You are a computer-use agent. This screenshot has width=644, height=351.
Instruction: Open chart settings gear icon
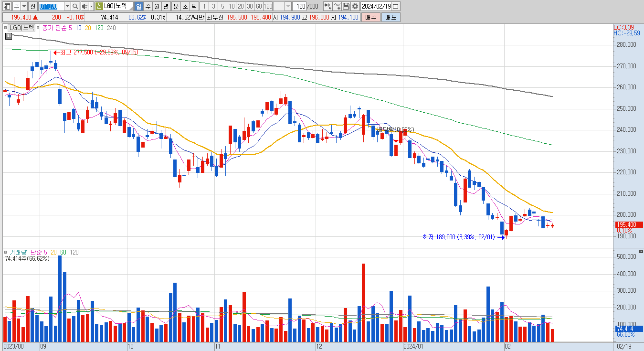pos(355,6)
